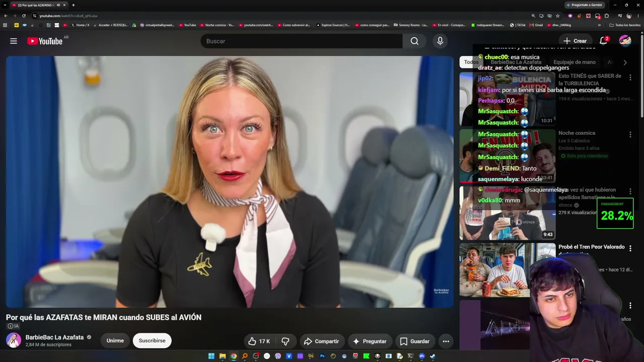Image resolution: width=644 pixels, height=362 pixels.
Task: Bookmark this page with the star icon
Action: point(557,16)
